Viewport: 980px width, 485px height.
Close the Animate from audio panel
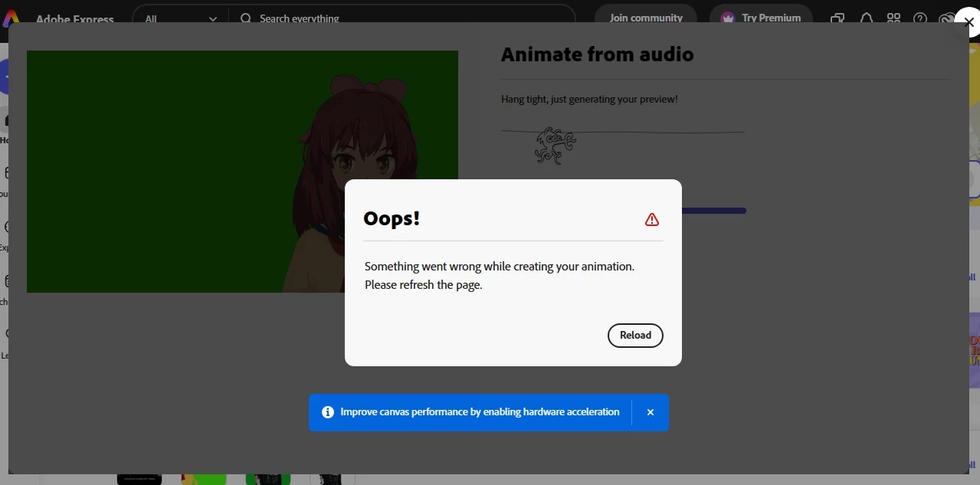pyautogui.click(x=969, y=22)
